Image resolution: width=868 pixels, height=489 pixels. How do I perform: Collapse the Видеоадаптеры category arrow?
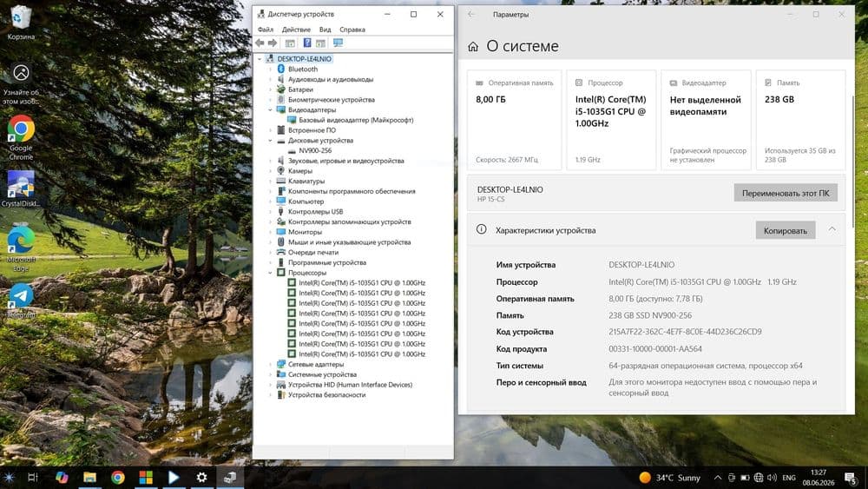(270, 109)
